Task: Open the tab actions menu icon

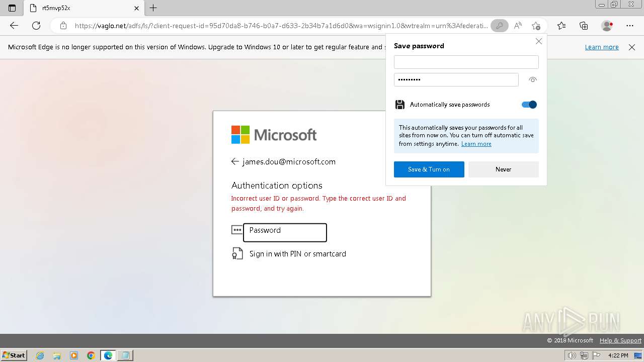Action: point(12,8)
